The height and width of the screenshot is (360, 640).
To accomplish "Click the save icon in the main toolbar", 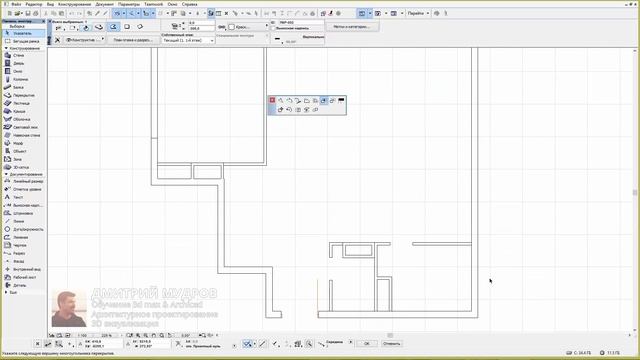I will coord(28,13).
